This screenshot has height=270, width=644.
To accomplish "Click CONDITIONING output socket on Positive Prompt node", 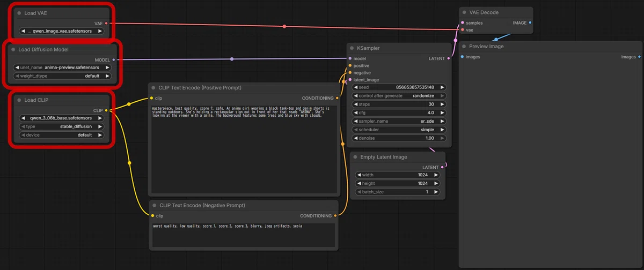I will pos(337,98).
